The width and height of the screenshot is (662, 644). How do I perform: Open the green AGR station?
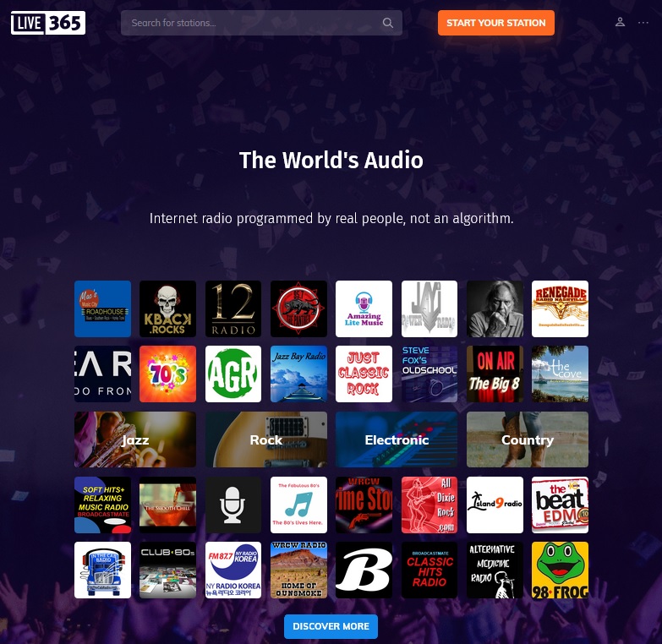(233, 374)
